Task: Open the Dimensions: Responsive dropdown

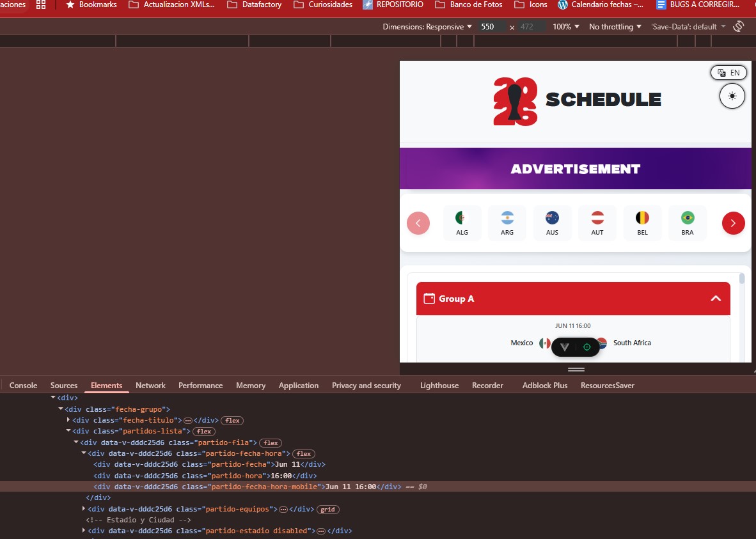Action: click(427, 27)
